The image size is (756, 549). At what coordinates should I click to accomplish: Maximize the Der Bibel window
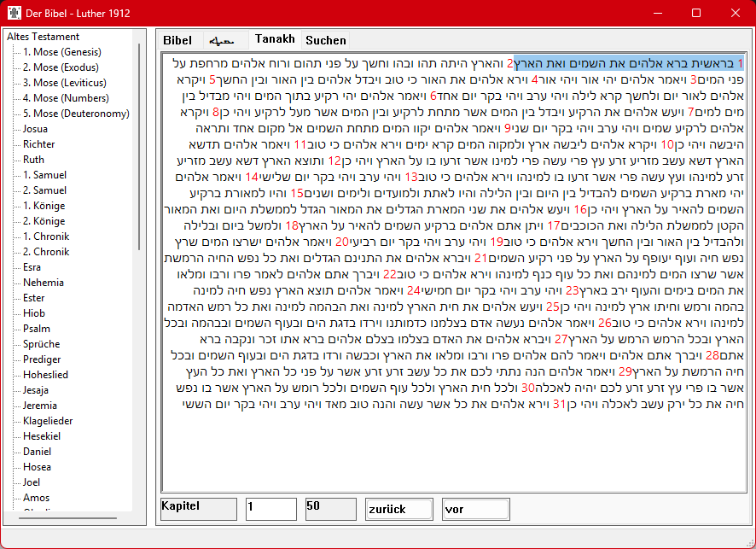[696, 13]
